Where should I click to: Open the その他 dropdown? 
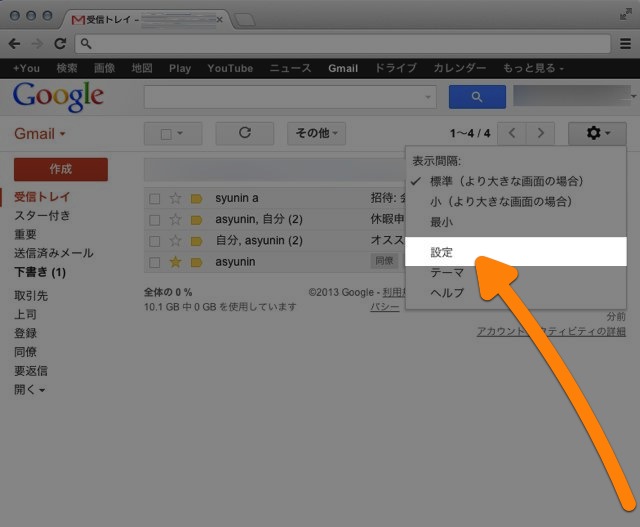coord(316,133)
